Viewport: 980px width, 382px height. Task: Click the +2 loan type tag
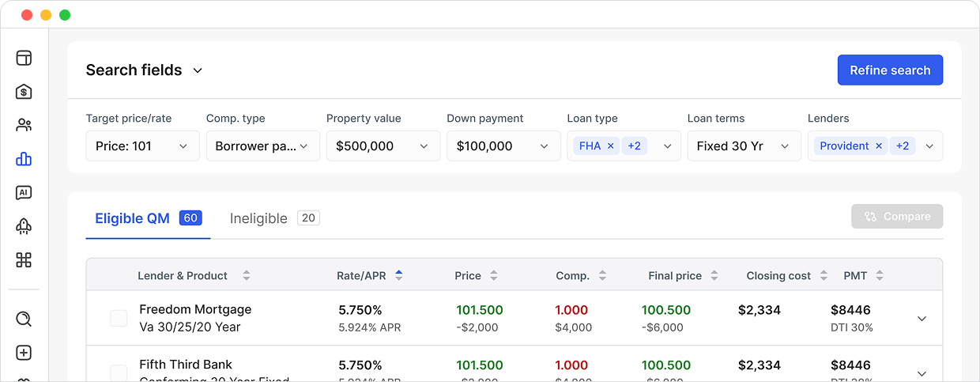click(634, 146)
